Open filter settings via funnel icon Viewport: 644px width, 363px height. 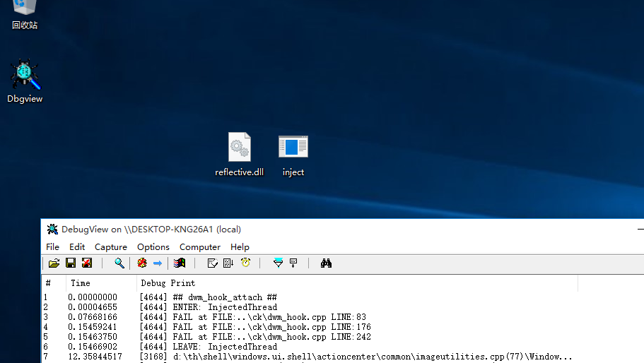pyautogui.click(x=278, y=263)
